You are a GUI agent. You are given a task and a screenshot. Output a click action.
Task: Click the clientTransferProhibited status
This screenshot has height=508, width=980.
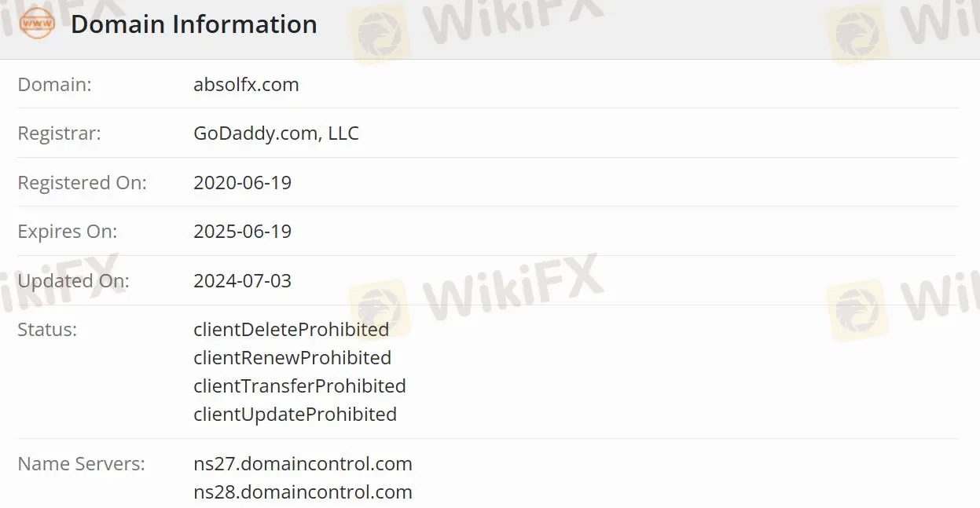(299, 386)
